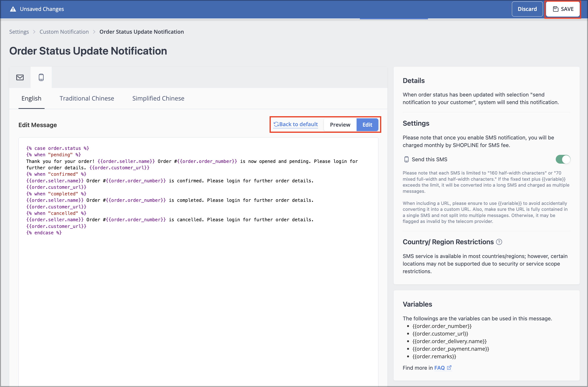This screenshot has width=588, height=387.
Task: Go to Custom Notification breadcrumb link
Action: (64, 32)
